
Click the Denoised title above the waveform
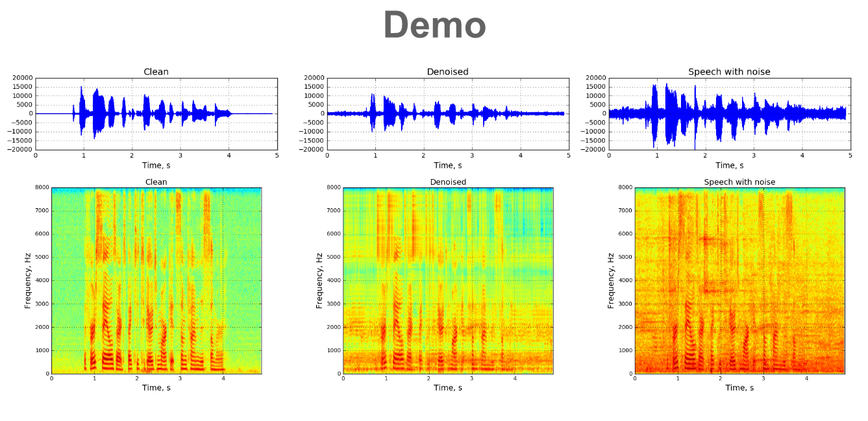point(447,72)
